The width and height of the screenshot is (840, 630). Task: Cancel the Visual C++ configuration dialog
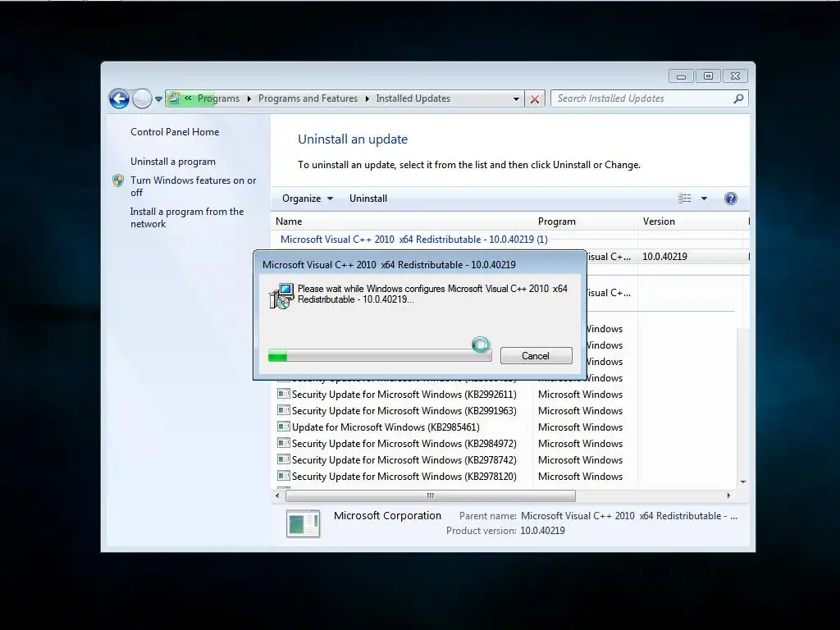click(x=536, y=356)
